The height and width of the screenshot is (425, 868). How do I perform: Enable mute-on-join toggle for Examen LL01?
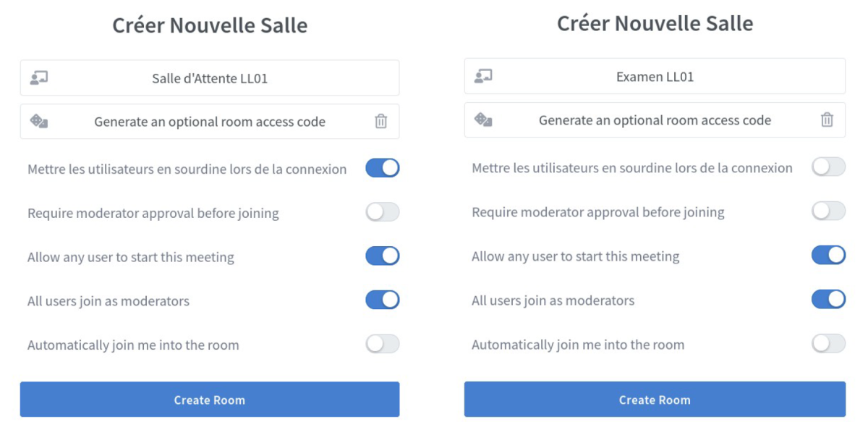[x=828, y=167]
